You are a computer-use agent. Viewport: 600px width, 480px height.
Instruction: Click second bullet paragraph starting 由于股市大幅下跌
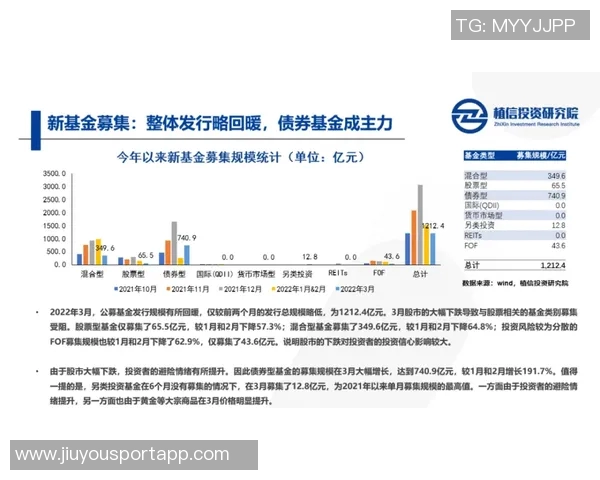(x=313, y=386)
